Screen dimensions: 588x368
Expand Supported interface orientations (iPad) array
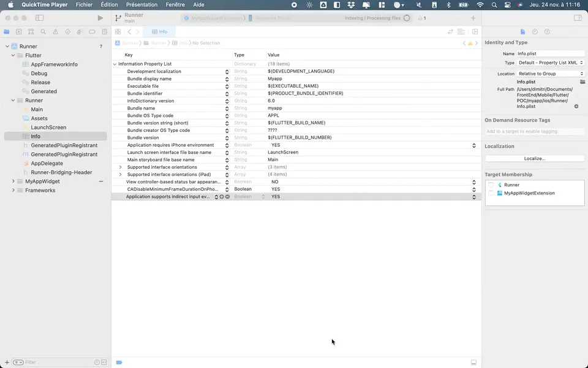(x=121, y=175)
